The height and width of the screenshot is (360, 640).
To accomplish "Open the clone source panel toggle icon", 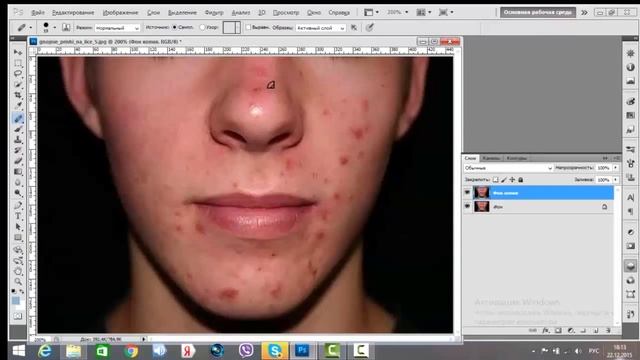I will tap(66, 27).
